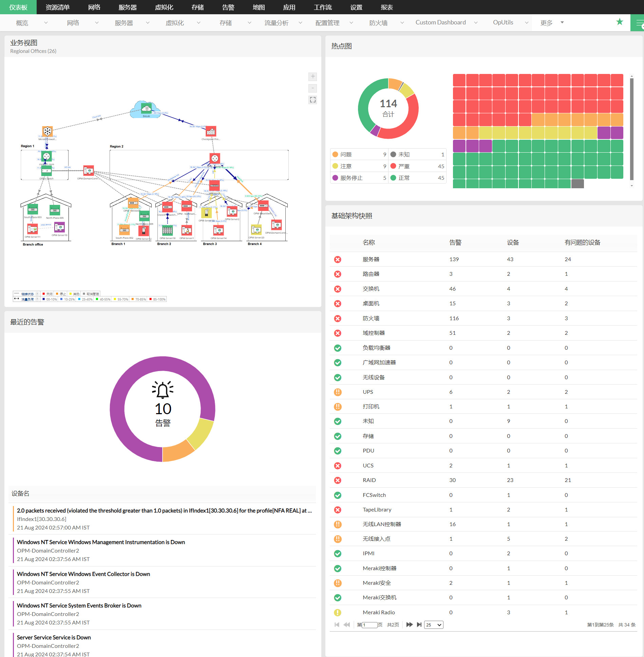Open the Windows Event Collector Down alarm
The image size is (644, 657).
point(83,574)
